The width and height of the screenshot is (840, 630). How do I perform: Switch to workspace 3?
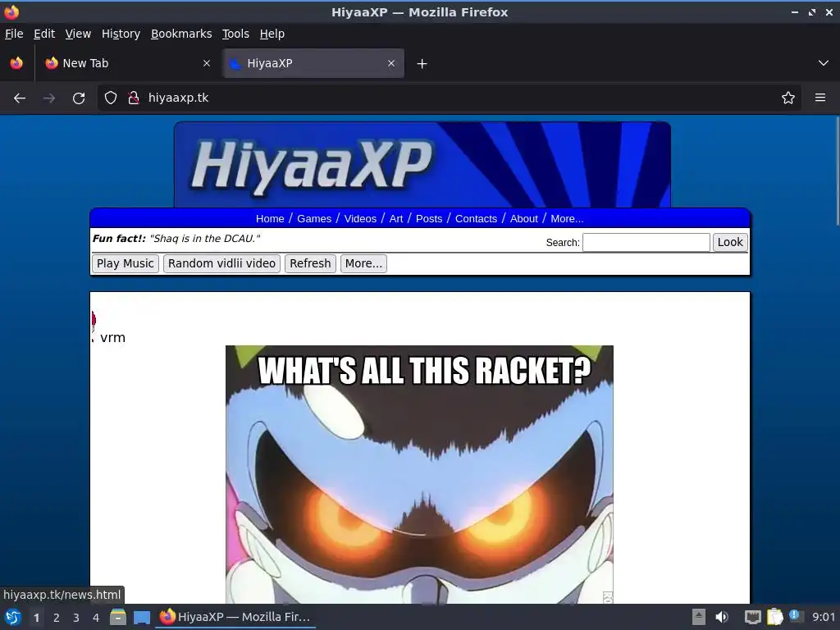point(76,618)
